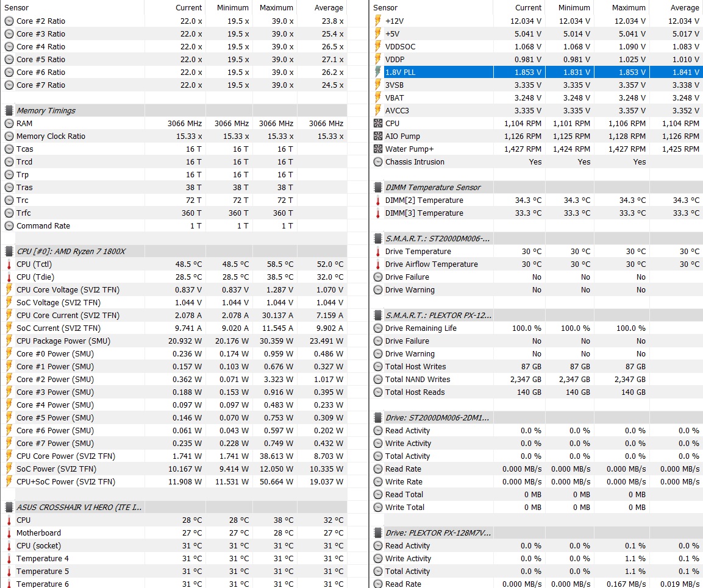Click the Drive PLEXTOR PX-128M7V group icon
The width and height of the screenshot is (703, 588).
[378, 533]
